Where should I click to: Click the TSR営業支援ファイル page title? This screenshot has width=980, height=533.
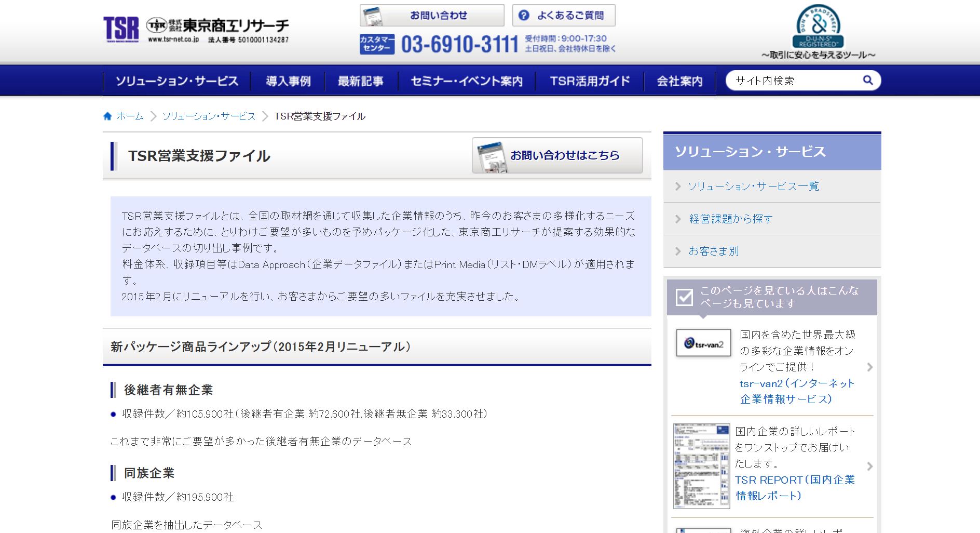tap(199, 156)
